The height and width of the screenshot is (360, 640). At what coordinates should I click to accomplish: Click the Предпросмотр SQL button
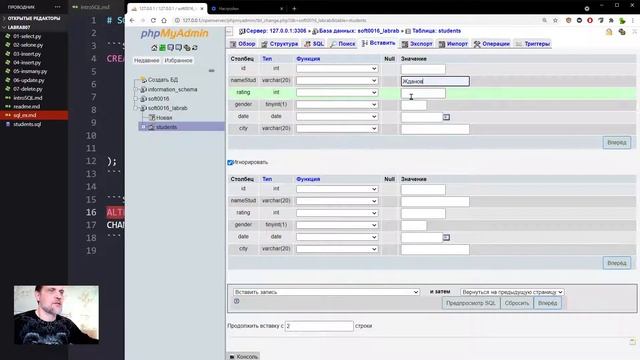pyautogui.click(x=471, y=303)
